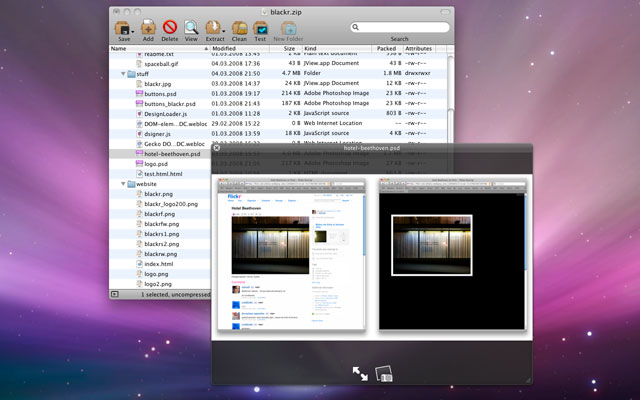Collapse the stuff folder

pos(124,74)
